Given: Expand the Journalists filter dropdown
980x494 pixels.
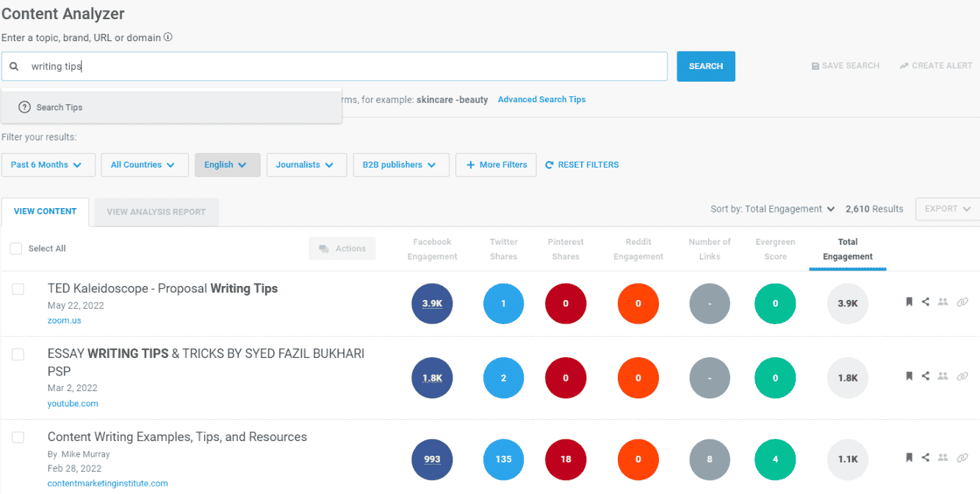Looking at the screenshot, I should coord(306,165).
